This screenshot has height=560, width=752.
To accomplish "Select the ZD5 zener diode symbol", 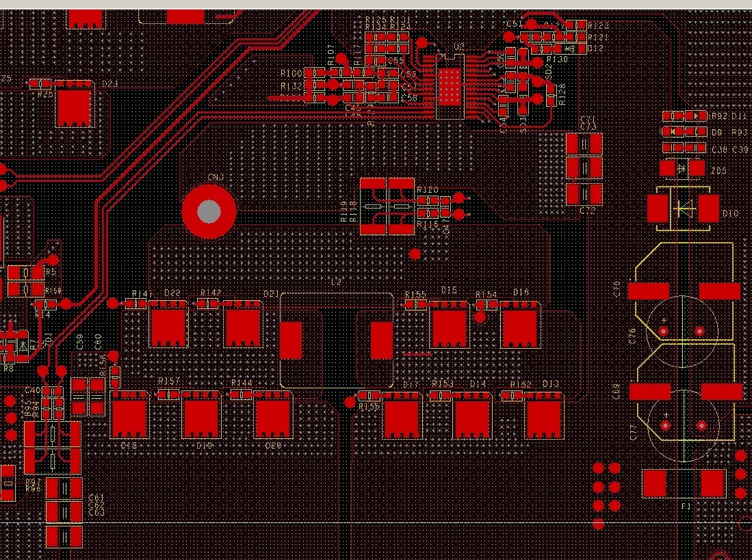I will pyautogui.click(x=682, y=169).
